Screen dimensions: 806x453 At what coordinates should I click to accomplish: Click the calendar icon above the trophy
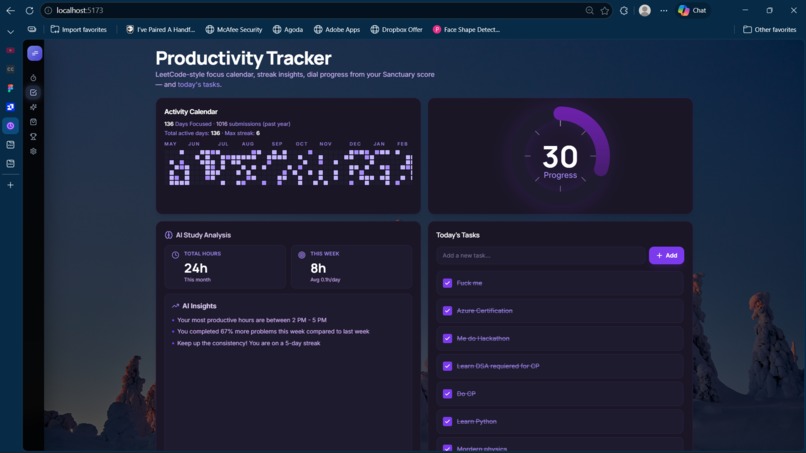pos(33,122)
